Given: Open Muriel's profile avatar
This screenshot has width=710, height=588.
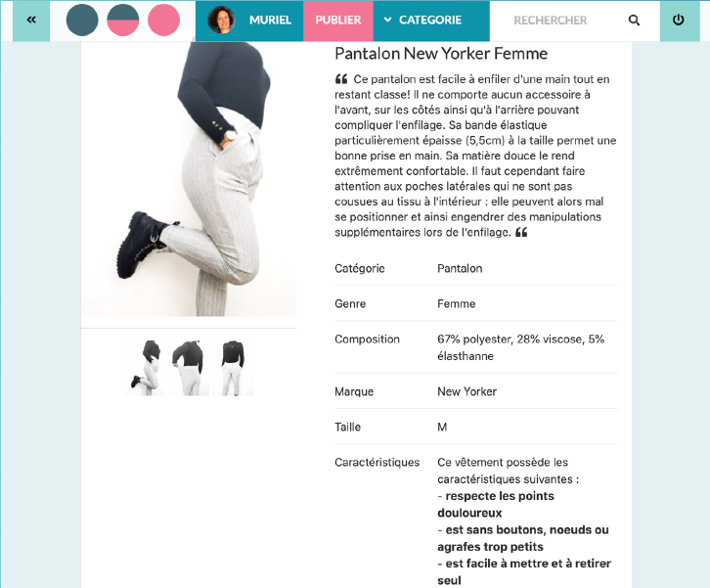Looking at the screenshot, I should pos(221,20).
